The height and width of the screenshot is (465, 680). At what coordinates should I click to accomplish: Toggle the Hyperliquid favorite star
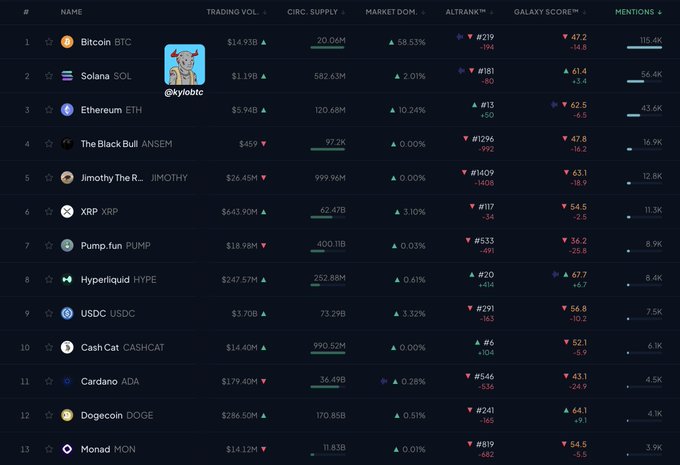pos(49,279)
